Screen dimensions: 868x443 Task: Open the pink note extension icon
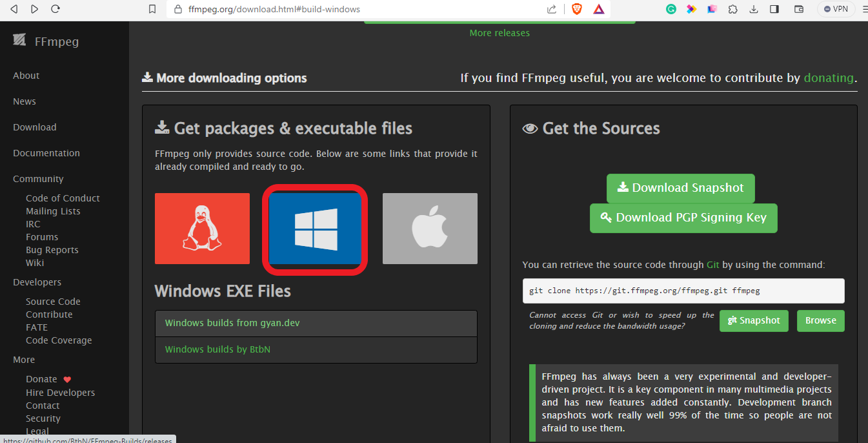[712, 9]
